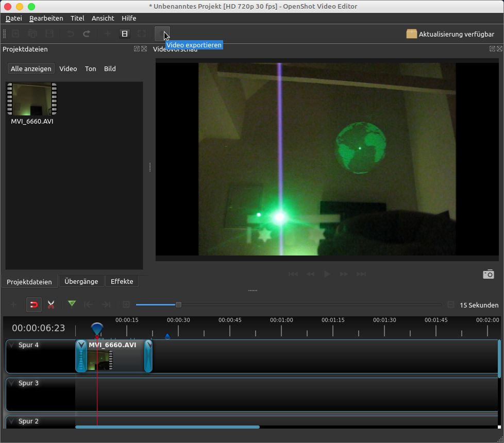
Task: Expand the Spur 4 track menu arrow
Action: pyautogui.click(x=11, y=345)
